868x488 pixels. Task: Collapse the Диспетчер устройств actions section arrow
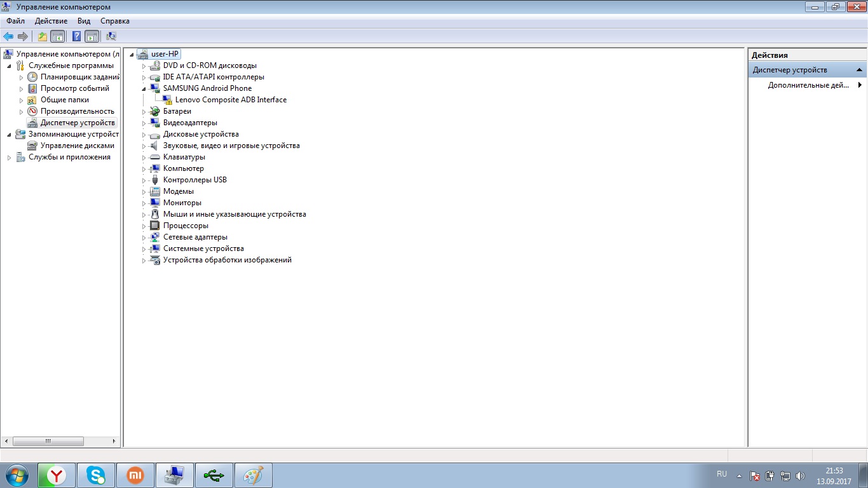point(859,70)
